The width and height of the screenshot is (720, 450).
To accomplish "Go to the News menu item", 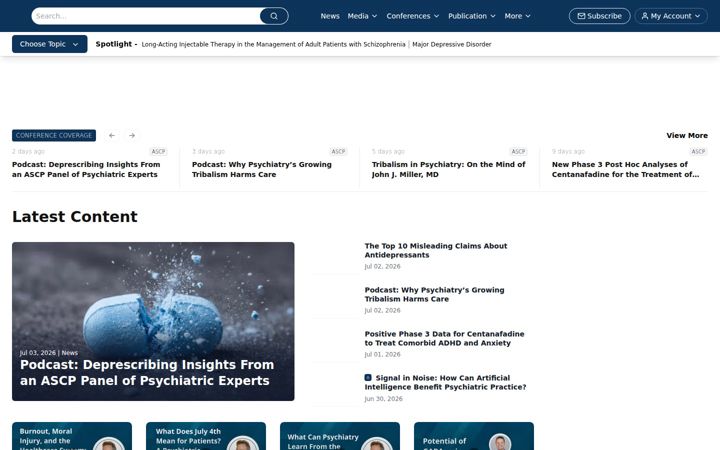I will click(330, 16).
